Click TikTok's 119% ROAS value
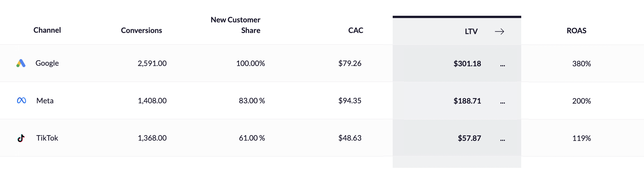The height and width of the screenshot is (169, 644). pyautogui.click(x=581, y=138)
